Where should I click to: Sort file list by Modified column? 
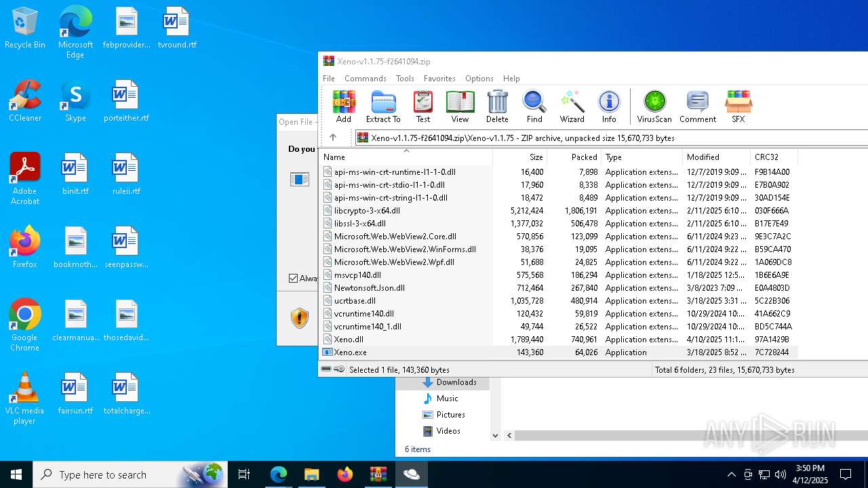716,157
